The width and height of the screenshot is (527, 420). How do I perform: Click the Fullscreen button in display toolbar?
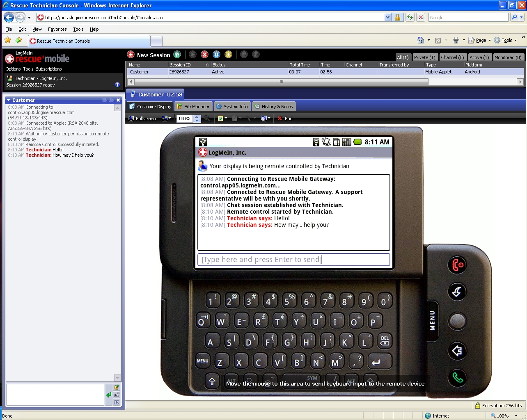tap(142, 119)
